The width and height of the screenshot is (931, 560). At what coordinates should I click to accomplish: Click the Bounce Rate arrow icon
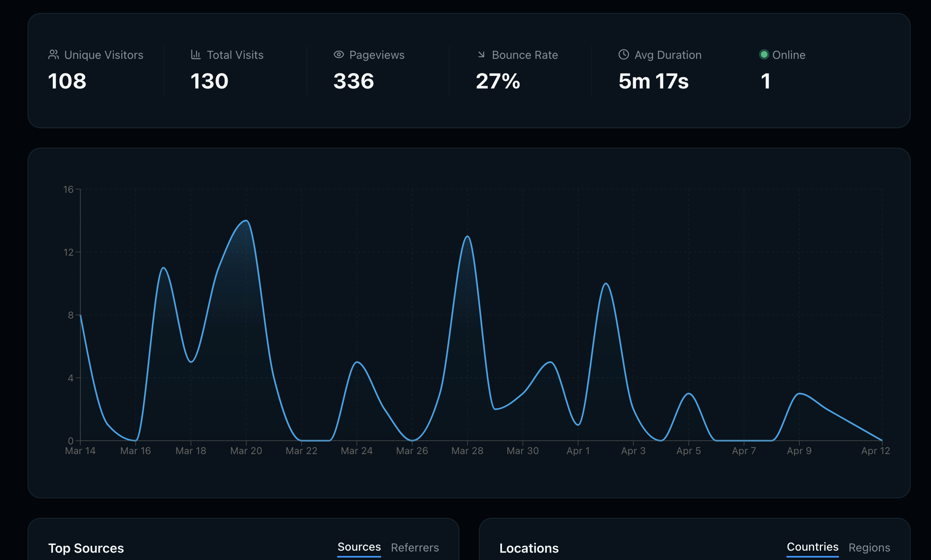[481, 54]
